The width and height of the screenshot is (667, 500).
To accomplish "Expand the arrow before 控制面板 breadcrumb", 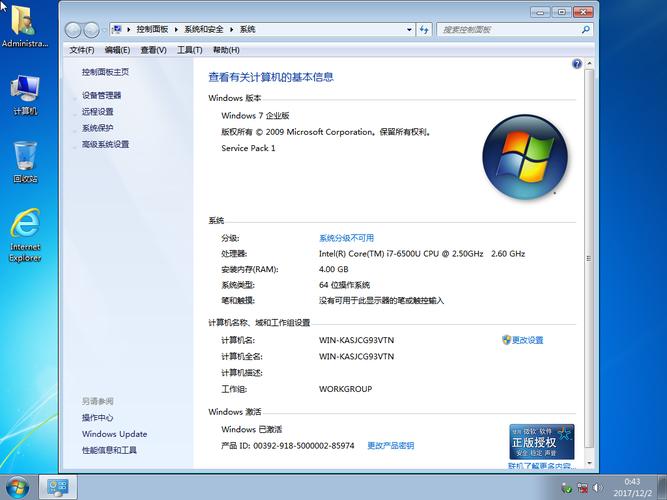I will click(128, 29).
